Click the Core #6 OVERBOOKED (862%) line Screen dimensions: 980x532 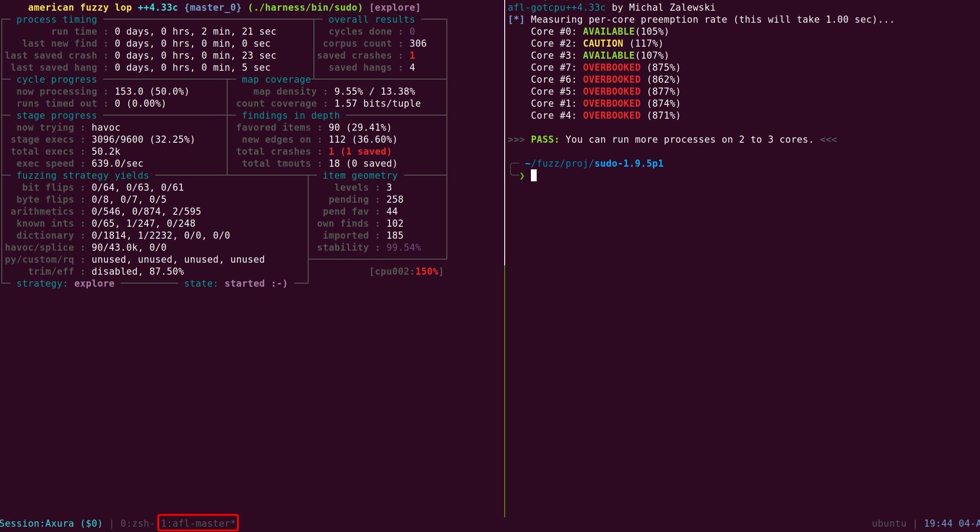click(x=606, y=79)
